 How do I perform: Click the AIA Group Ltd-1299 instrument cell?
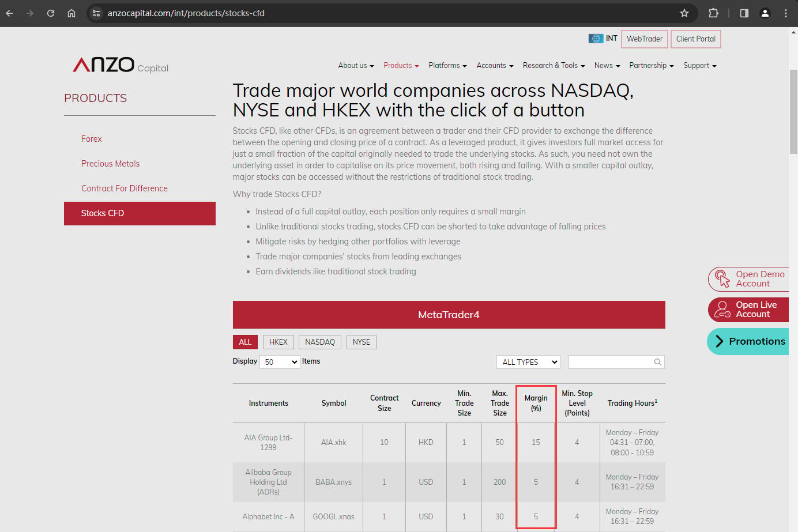pos(269,443)
